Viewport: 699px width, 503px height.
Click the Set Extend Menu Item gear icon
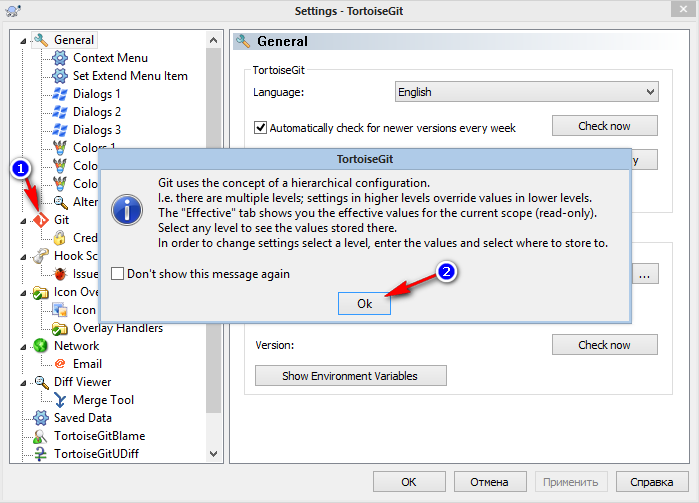[60, 76]
